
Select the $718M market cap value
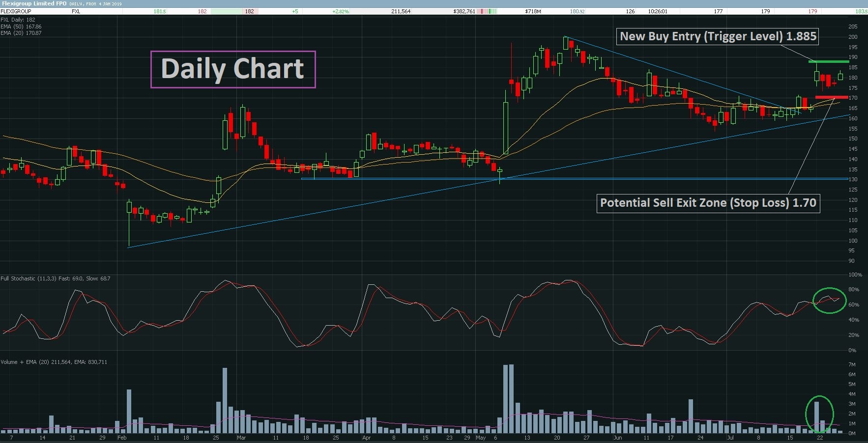[533, 11]
